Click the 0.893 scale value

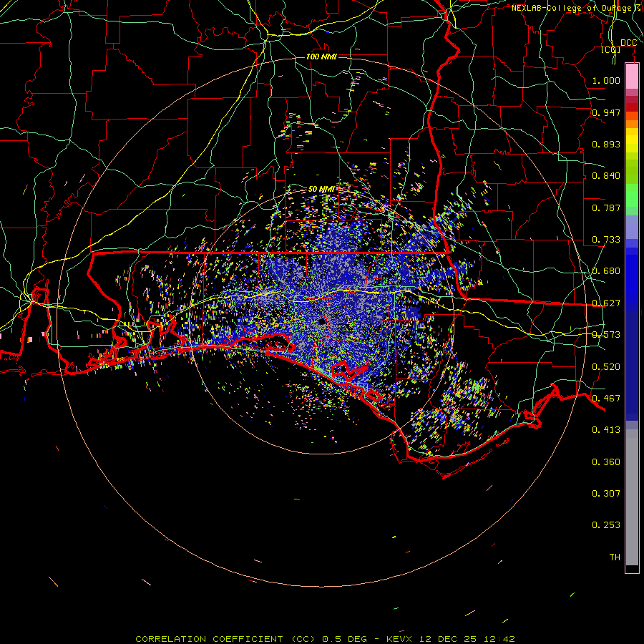(606, 144)
